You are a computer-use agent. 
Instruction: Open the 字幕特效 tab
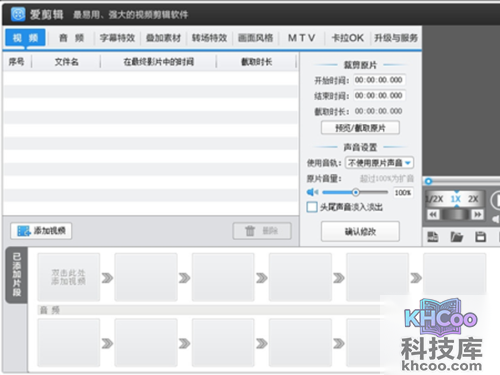pos(117,38)
